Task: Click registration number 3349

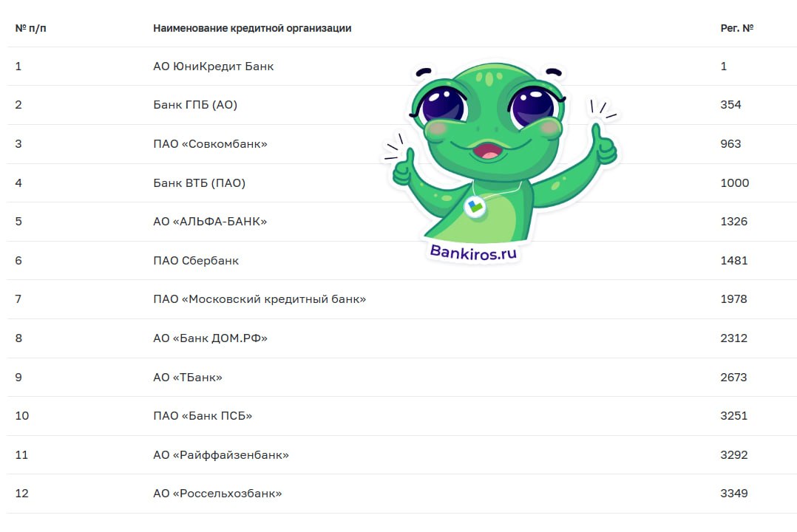Action: 734,494
